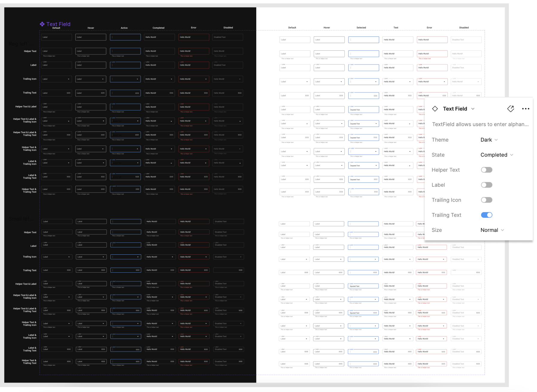
Task: Enable the Label switch in the panel
Action: [x=486, y=185]
